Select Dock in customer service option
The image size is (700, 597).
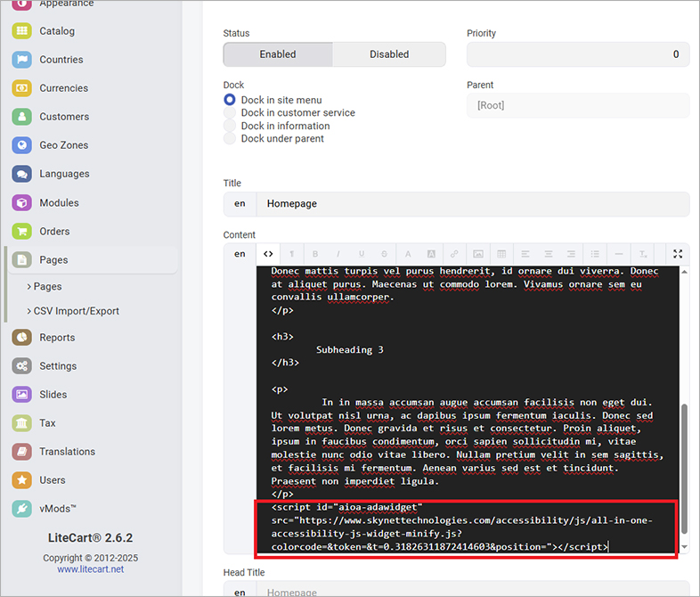[231, 113]
